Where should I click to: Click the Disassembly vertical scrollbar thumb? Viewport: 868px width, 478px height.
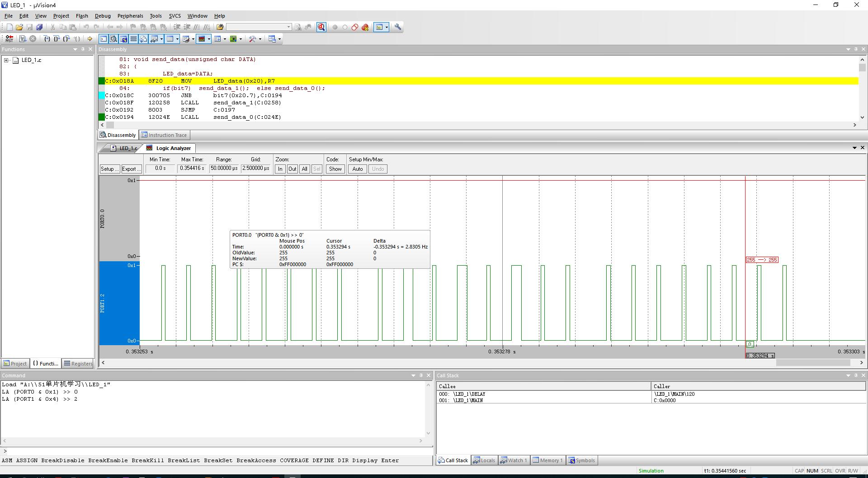(862, 68)
